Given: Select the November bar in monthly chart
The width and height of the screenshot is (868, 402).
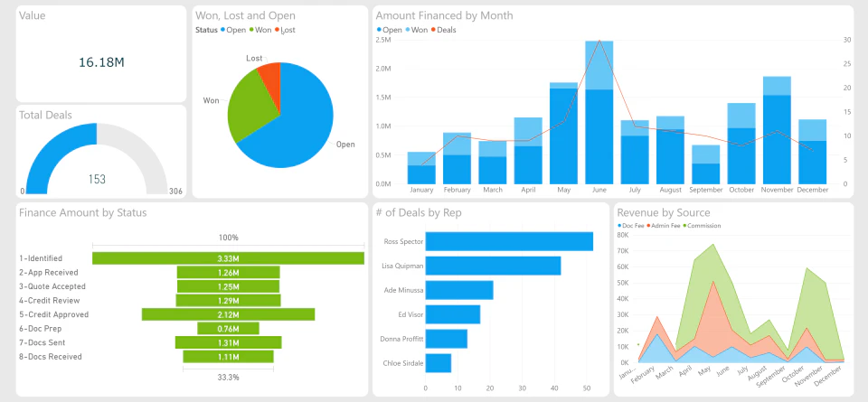Looking at the screenshot, I should [x=777, y=130].
